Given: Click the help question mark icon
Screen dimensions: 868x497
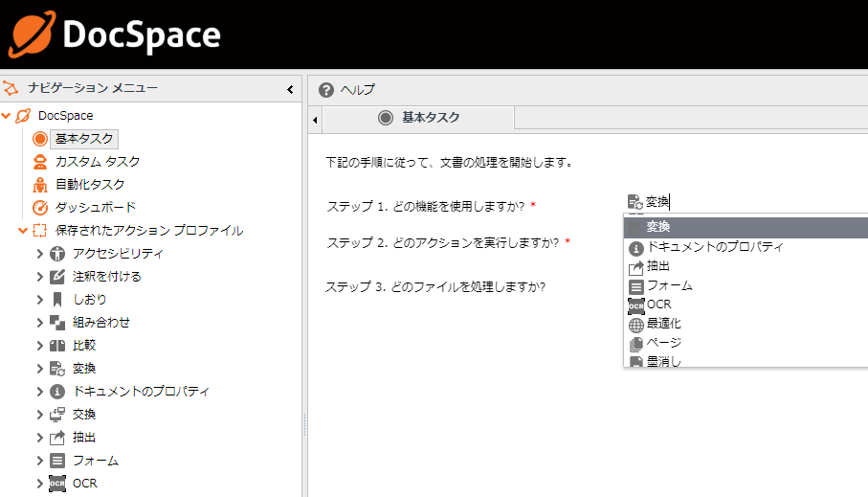Looking at the screenshot, I should coord(326,90).
